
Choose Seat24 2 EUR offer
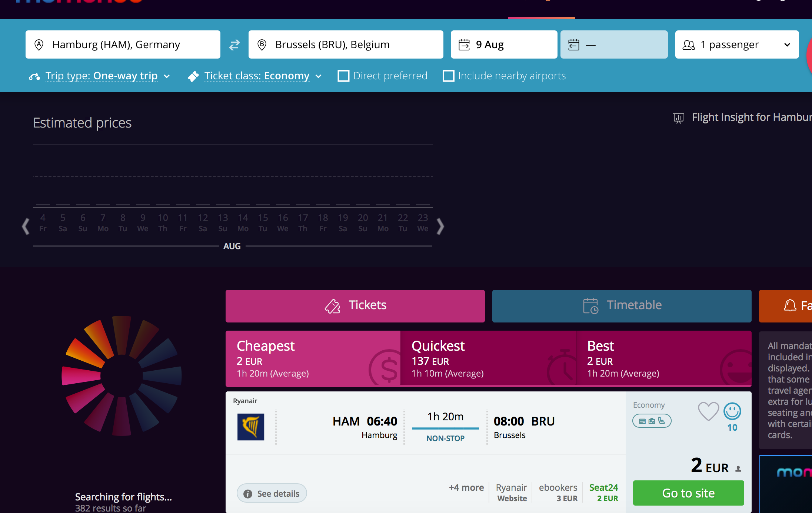[603, 493]
